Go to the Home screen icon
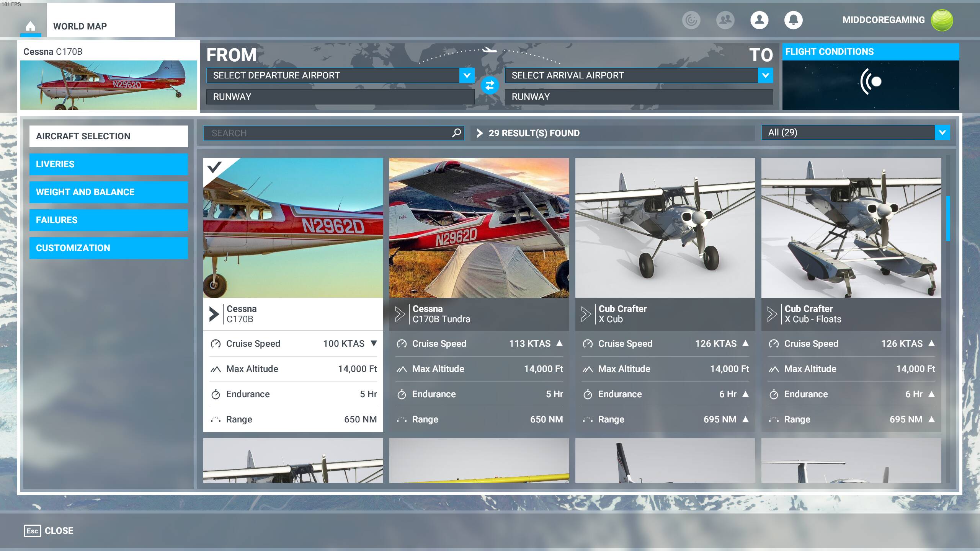Viewport: 980px width, 551px height. click(x=30, y=26)
